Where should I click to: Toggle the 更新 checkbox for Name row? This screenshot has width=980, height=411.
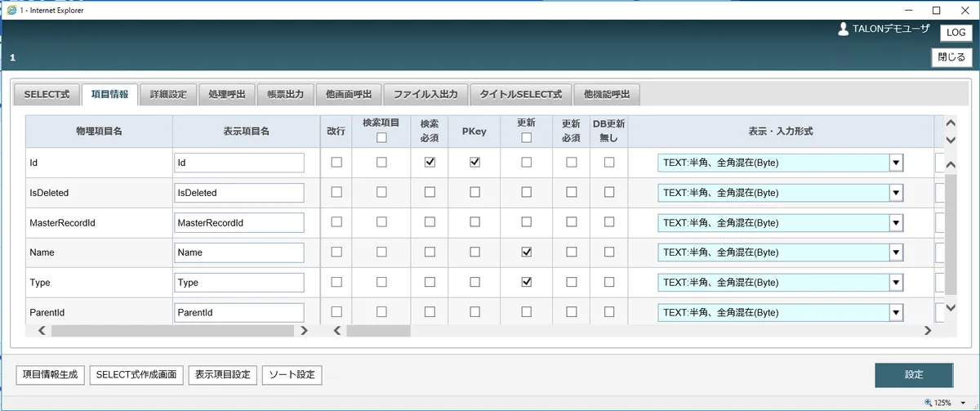tap(526, 252)
